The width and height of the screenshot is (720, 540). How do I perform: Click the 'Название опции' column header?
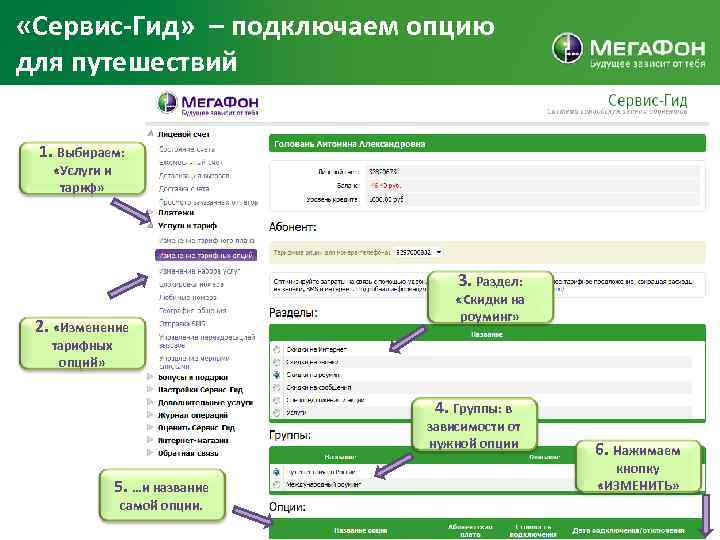click(x=360, y=531)
